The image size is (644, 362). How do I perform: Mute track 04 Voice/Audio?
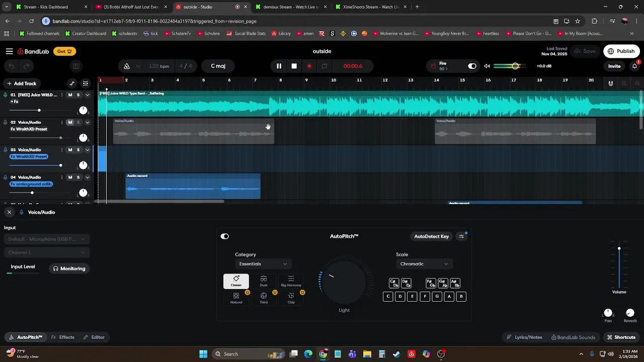click(x=70, y=177)
